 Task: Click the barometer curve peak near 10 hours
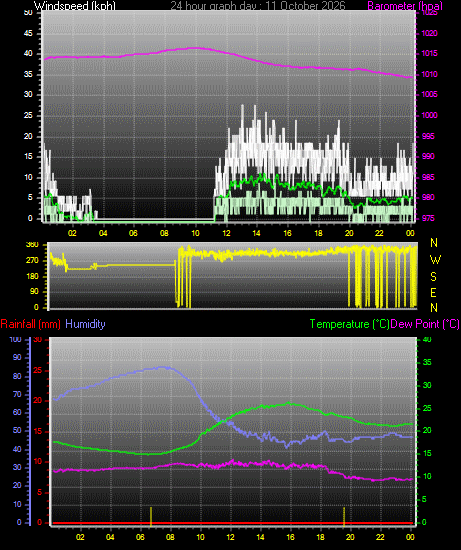195,48
